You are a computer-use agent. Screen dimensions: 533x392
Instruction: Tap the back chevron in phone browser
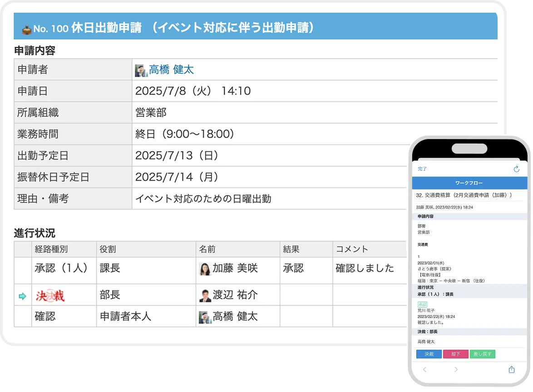[424, 369]
